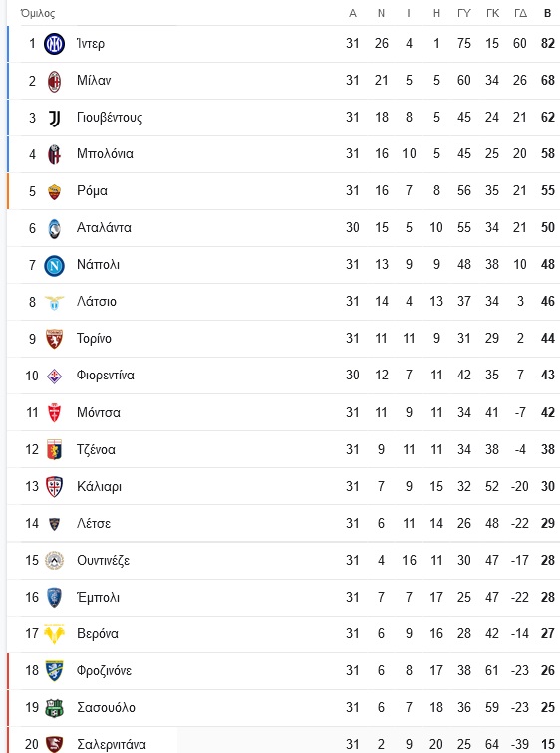Click the Sassuolo crest icon
Image resolution: width=560 pixels, height=753 pixels.
(x=54, y=708)
